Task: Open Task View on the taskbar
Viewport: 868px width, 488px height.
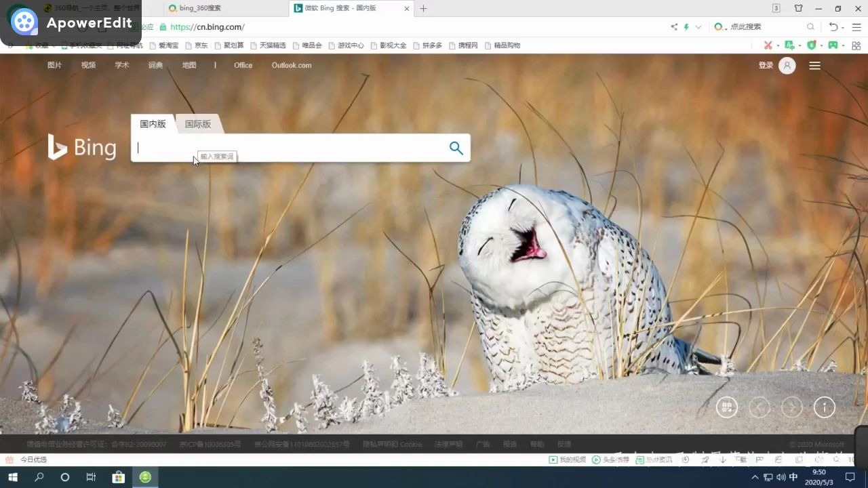Action: 91,477
